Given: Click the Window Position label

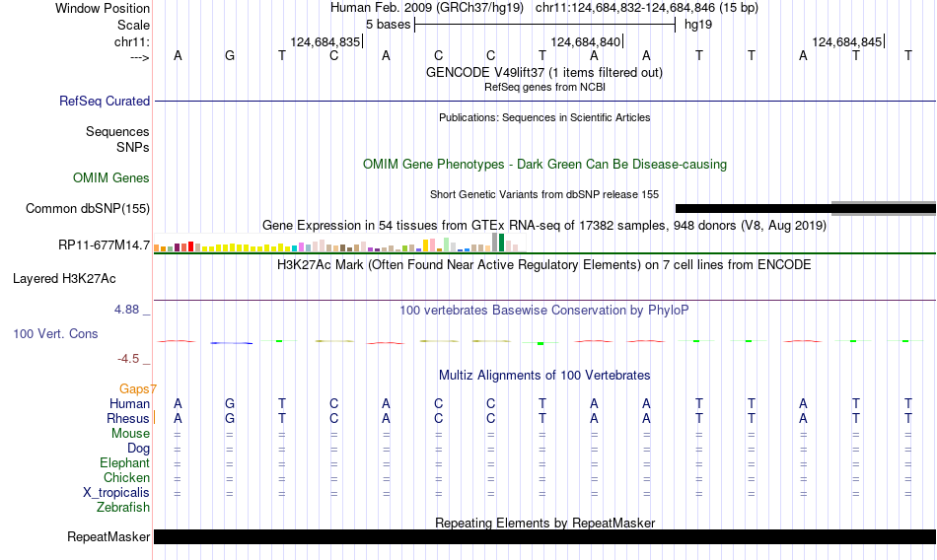Looking at the screenshot, I should pos(103,8).
